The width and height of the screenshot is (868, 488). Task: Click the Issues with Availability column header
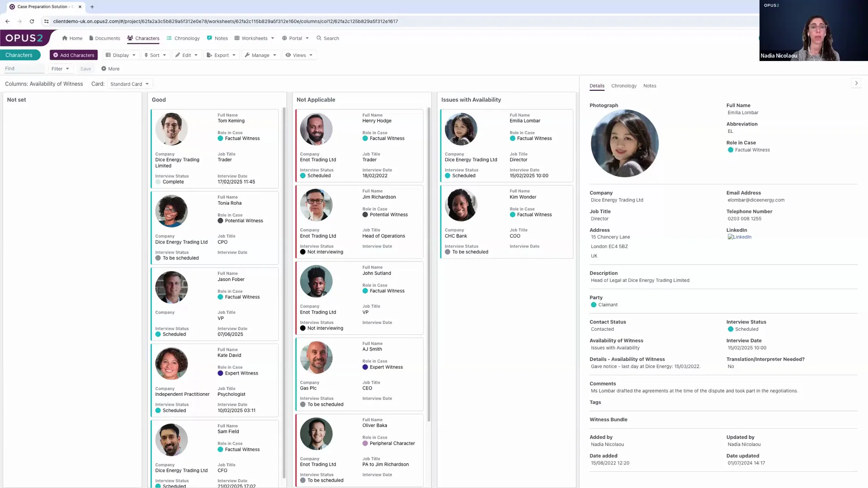[x=471, y=100]
